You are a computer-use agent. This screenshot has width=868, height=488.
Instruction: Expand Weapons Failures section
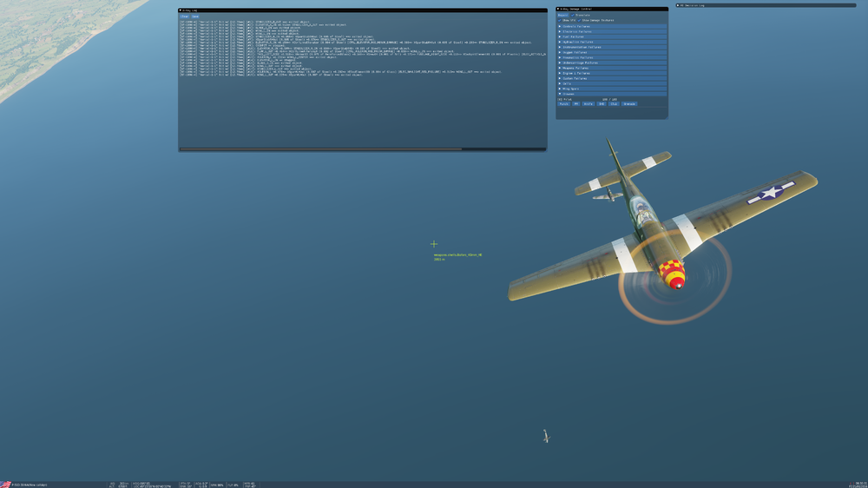click(612, 68)
